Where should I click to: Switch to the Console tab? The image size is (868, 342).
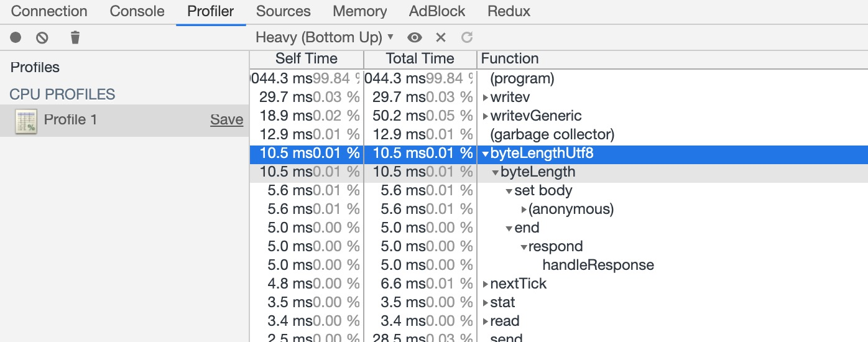click(137, 11)
